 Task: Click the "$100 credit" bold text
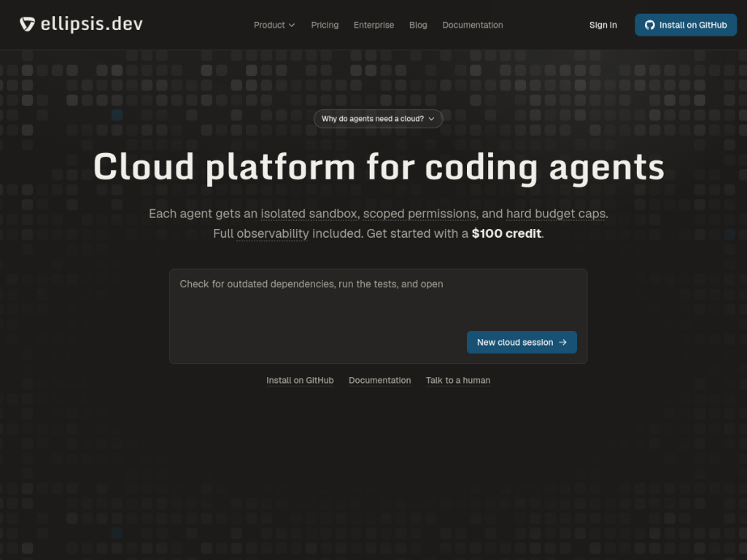(506, 234)
